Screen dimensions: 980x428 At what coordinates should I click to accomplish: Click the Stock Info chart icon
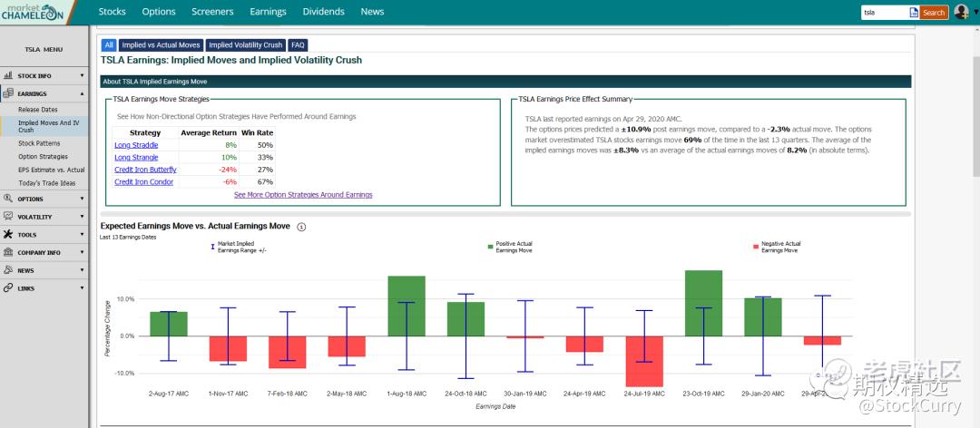tap(8, 75)
